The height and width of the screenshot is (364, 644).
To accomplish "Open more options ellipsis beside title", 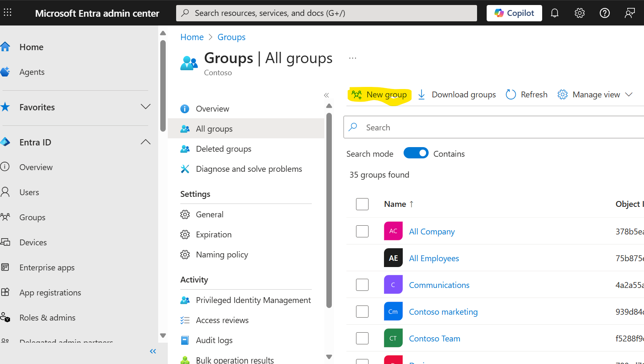I will [x=353, y=58].
